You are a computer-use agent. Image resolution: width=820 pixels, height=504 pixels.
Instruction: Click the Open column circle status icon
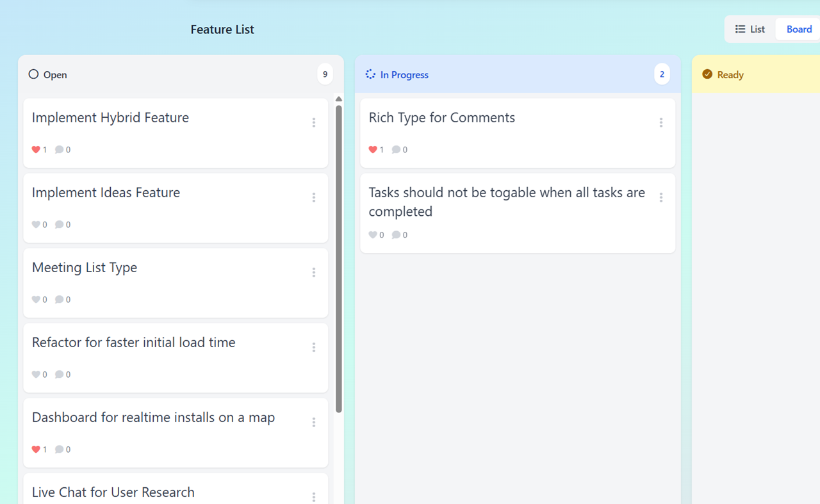click(x=33, y=74)
